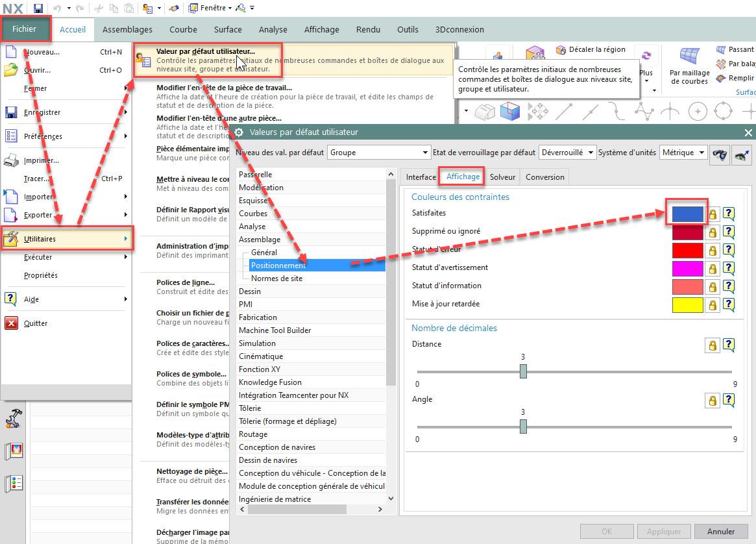Click the binoculars search icon
Image resolution: width=756 pixels, height=544 pixels.
719,153
